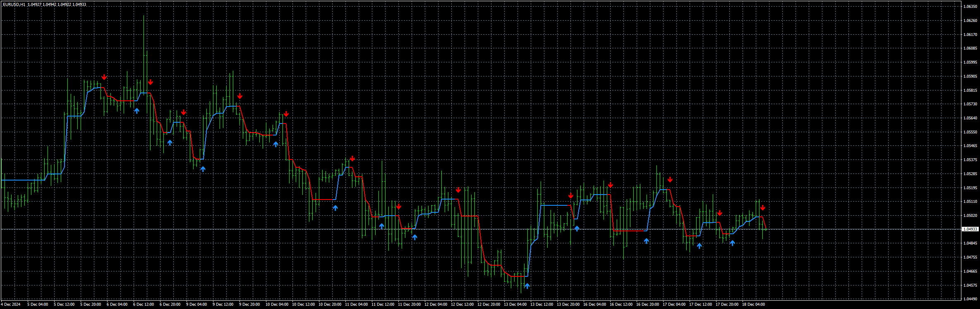Click the 1.04490 price scale label
Image resolution: width=980 pixels, height=309 pixels.
(x=970, y=299)
